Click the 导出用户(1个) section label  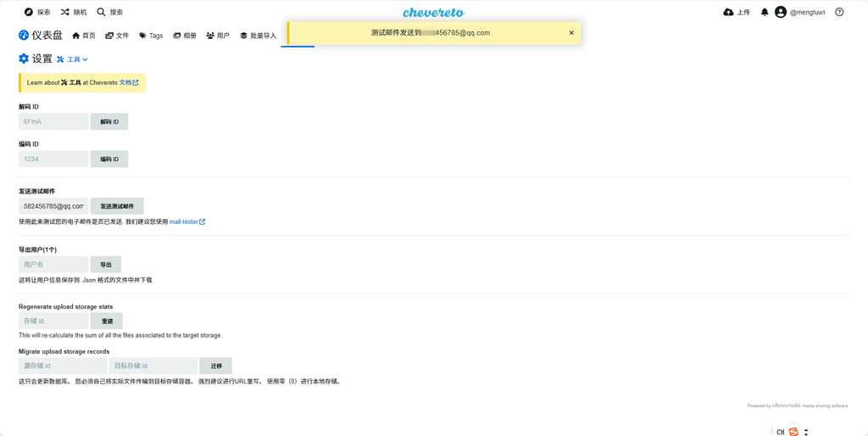click(37, 250)
